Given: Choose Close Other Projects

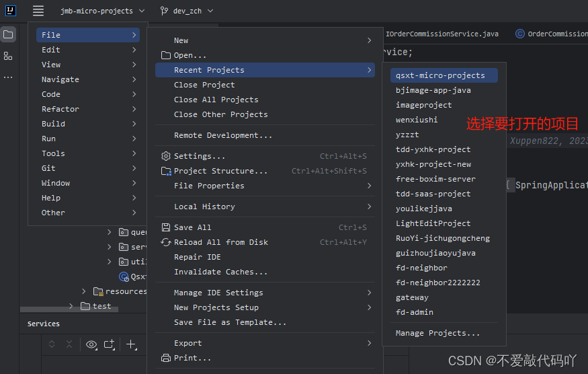Looking at the screenshot, I should tap(265, 114).
